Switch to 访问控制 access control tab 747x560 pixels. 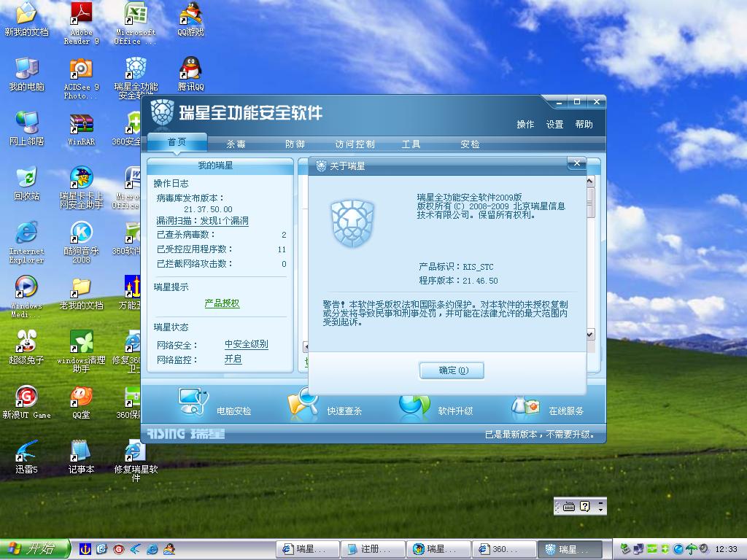[x=355, y=144]
